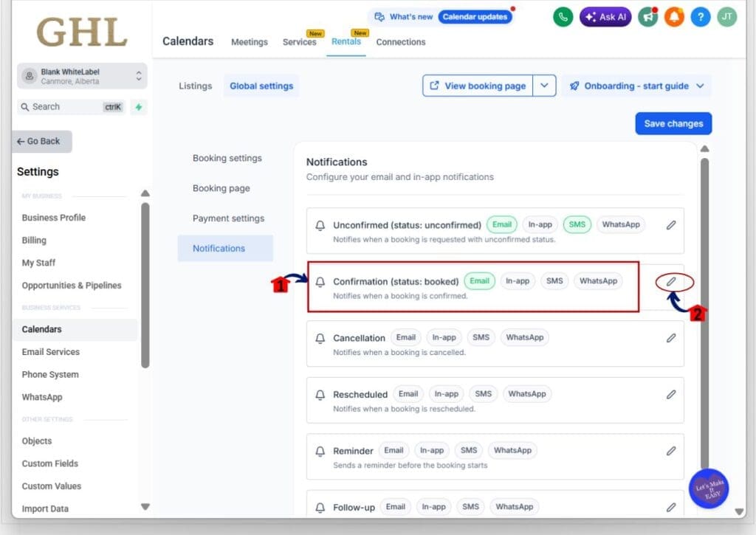Click the sidebar Search field
The height and width of the screenshot is (535, 756).
pyautogui.click(x=72, y=107)
